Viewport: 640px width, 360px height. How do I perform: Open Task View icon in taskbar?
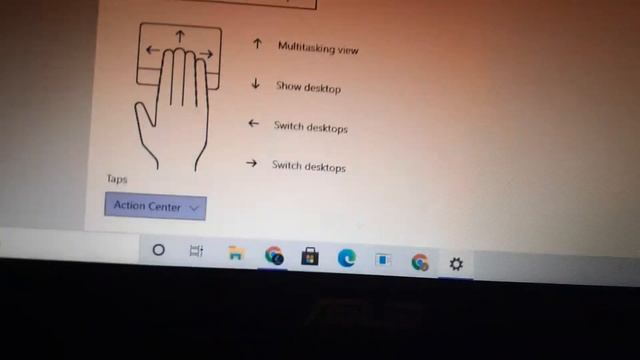pos(196,251)
